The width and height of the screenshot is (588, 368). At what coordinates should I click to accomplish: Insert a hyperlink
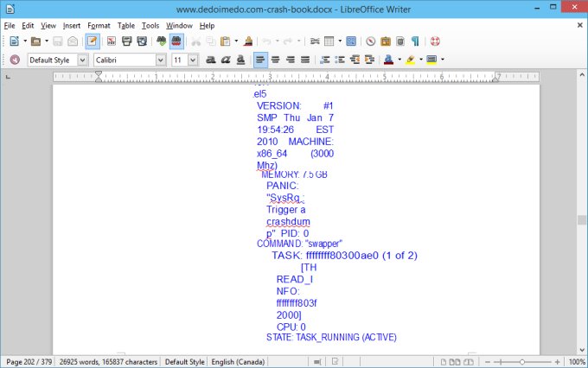pyautogui.click(x=315, y=41)
